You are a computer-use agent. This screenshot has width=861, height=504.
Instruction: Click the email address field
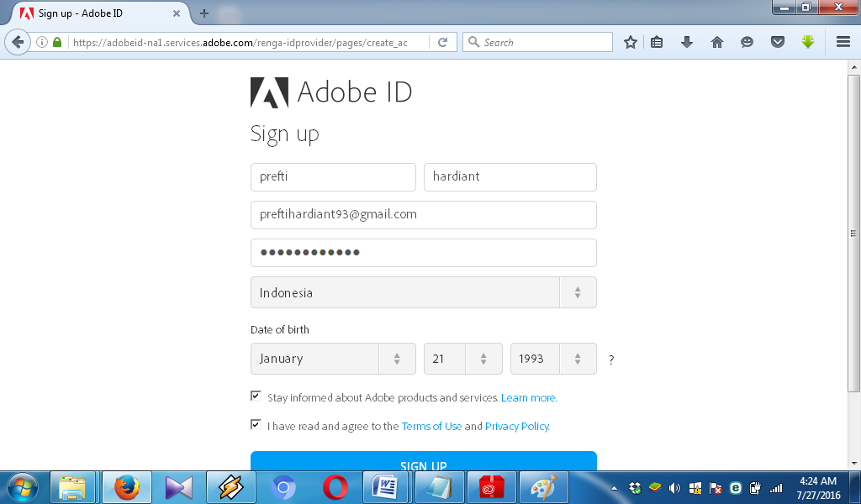pos(424,215)
